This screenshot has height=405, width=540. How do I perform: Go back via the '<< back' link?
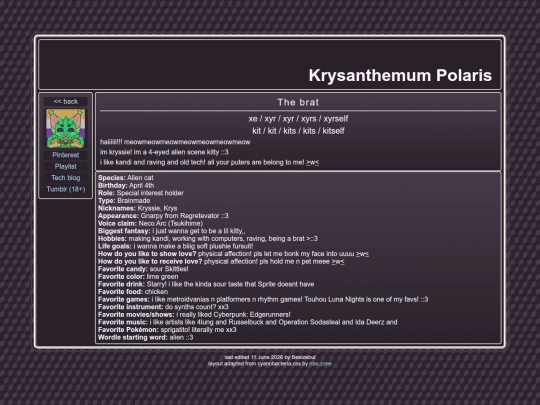coord(65,102)
